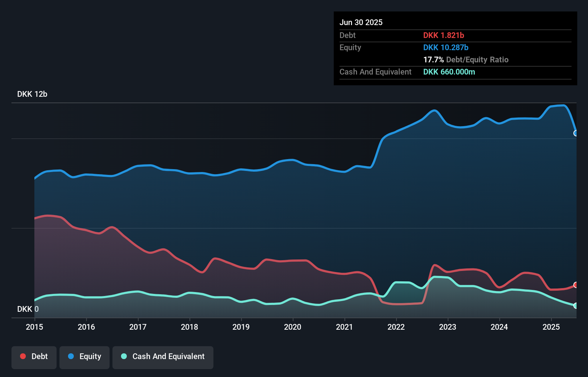Expand the Debt/Equity Ratio row
Screen dimensions: 588x377
click(x=466, y=60)
